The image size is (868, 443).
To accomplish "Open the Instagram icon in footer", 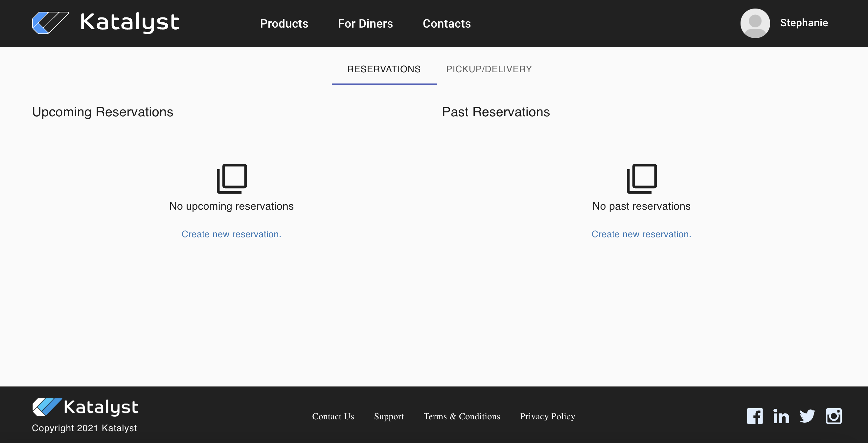I will 834,416.
